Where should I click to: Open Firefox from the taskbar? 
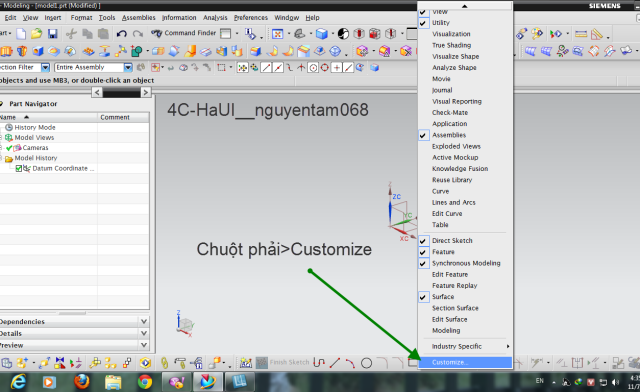point(82,382)
